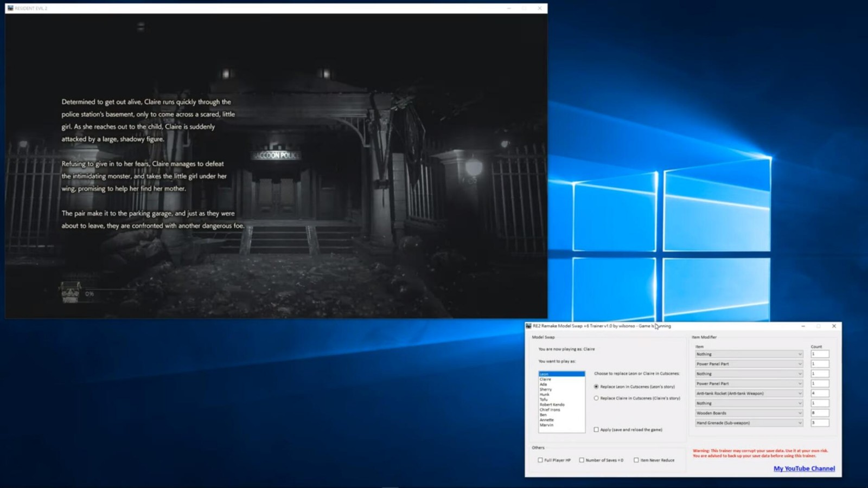The image size is (868, 488).
Task: Tick the Full Player HP checkbox
Action: click(540, 460)
